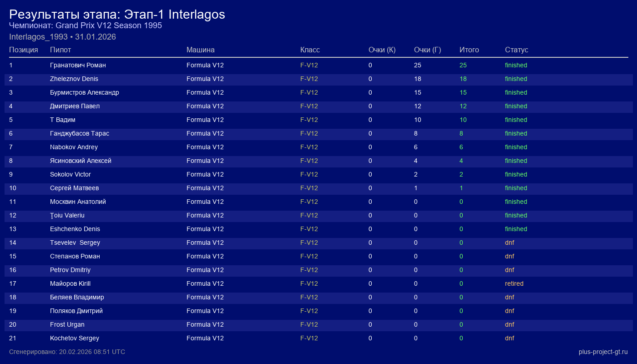Select pilot Гранатович Роман in first place

pyautogui.click(x=78, y=65)
